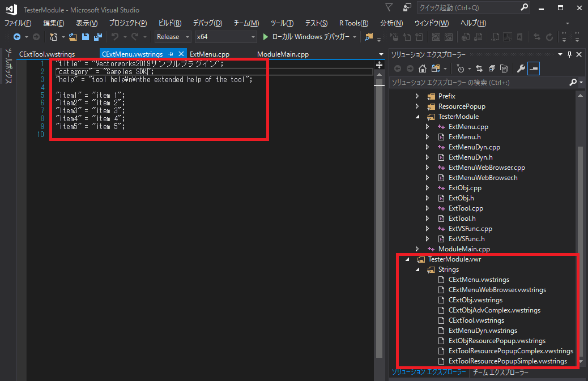
Task: Click the search icon in Solution Explorer search box
Action: 573,83
